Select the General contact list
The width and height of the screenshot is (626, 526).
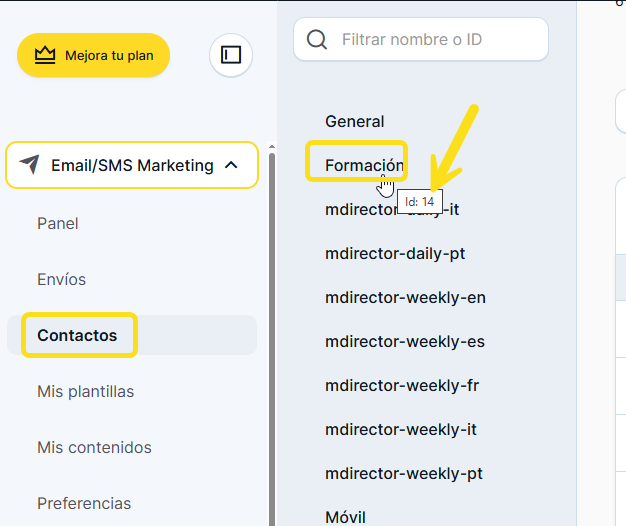[355, 121]
